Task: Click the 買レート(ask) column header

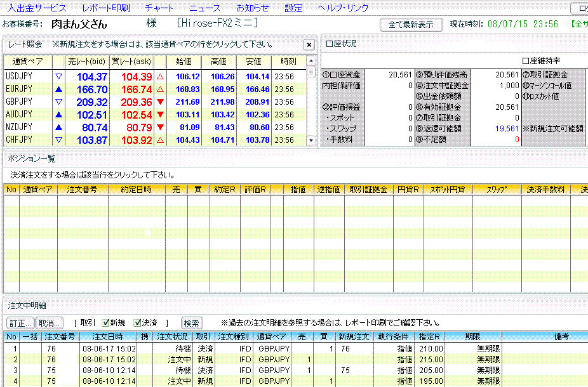Action: tap(131, 62)
